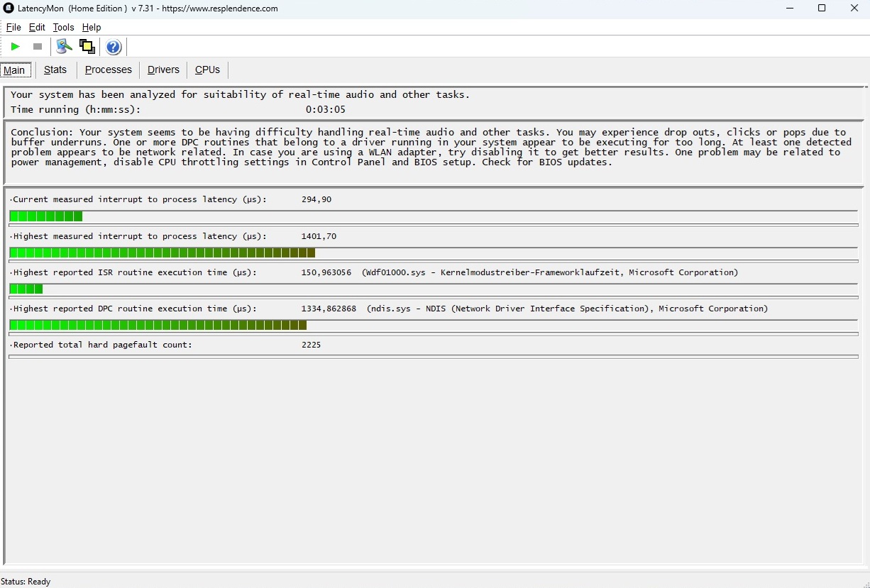Click the highest DPC routine execution time bar
870x588 pixels.
[x=158, y=325]
